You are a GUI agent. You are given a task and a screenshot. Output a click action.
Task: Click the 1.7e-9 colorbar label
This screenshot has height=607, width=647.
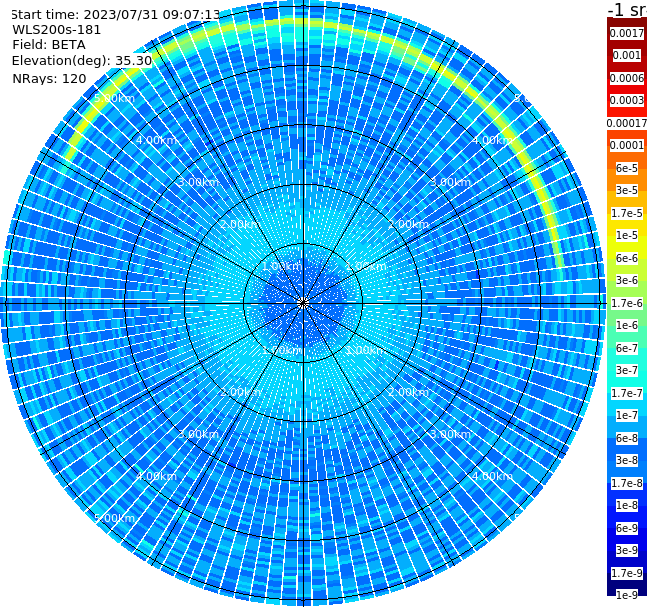tap(627, 573)
